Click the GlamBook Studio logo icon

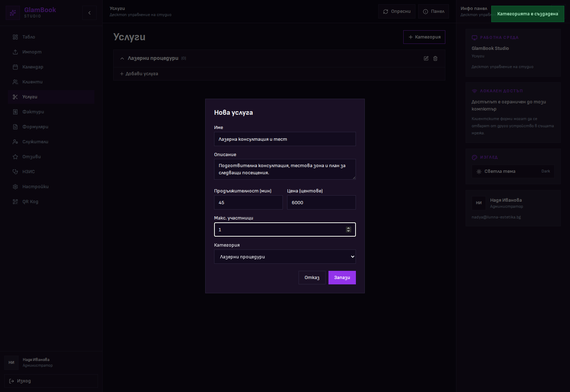point(13,13)
